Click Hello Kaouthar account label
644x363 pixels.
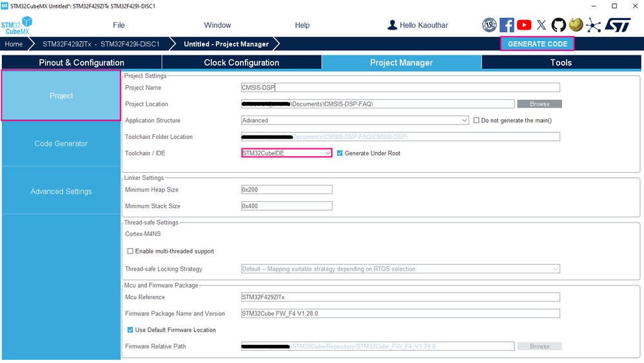click(424, 25)
